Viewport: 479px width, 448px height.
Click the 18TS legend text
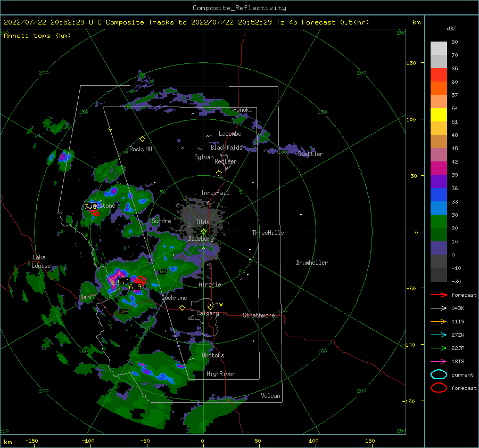pos(458,362)
